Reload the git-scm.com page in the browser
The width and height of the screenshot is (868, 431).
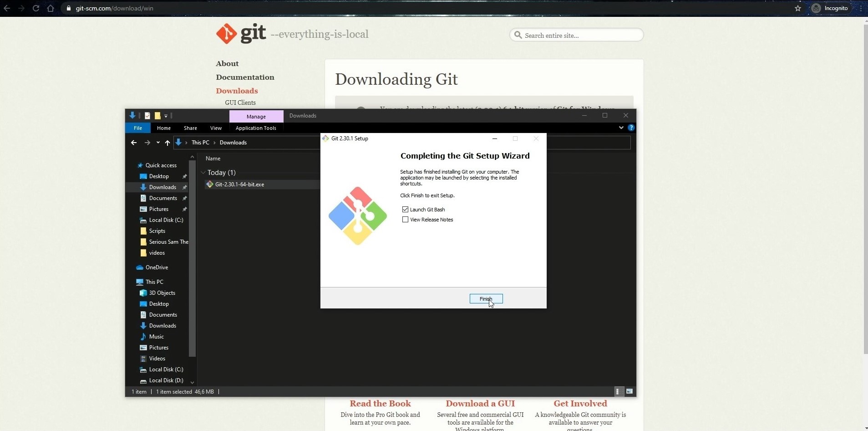36,8
